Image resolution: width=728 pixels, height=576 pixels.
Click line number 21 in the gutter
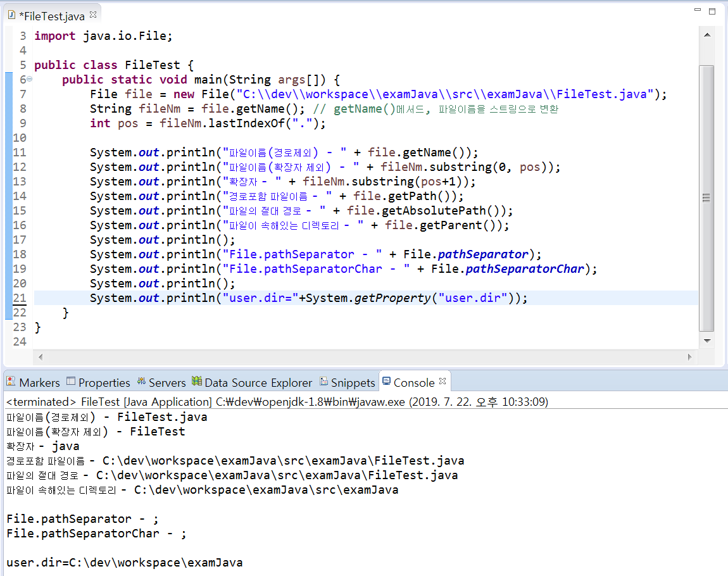click(x=20, y=298)
